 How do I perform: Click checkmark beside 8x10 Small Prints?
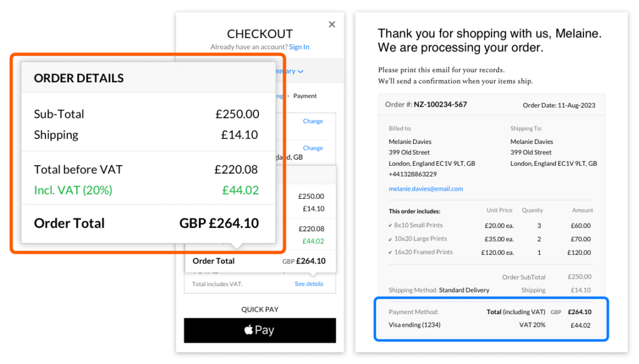tap(390, 226)
